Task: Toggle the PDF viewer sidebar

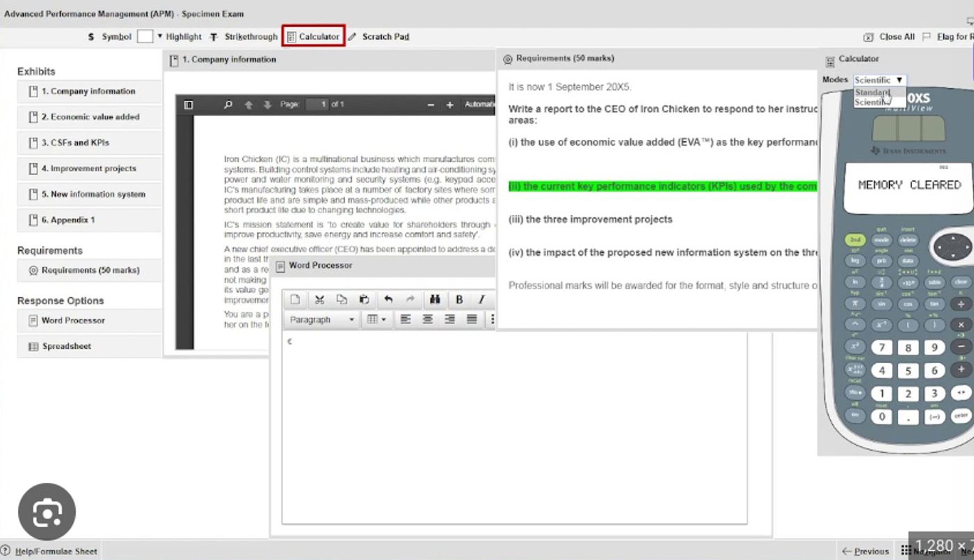Action: tap(188, 104)
